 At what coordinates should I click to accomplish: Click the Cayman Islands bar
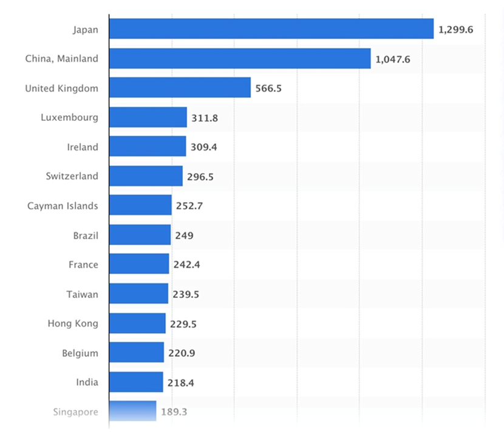140,206
